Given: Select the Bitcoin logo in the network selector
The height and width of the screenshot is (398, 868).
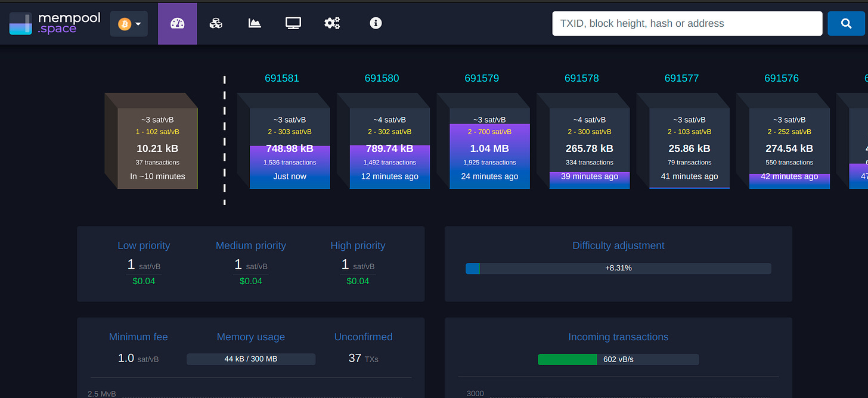Looking at the screenshot, I should pyautogui.click(x=124, y=23).
